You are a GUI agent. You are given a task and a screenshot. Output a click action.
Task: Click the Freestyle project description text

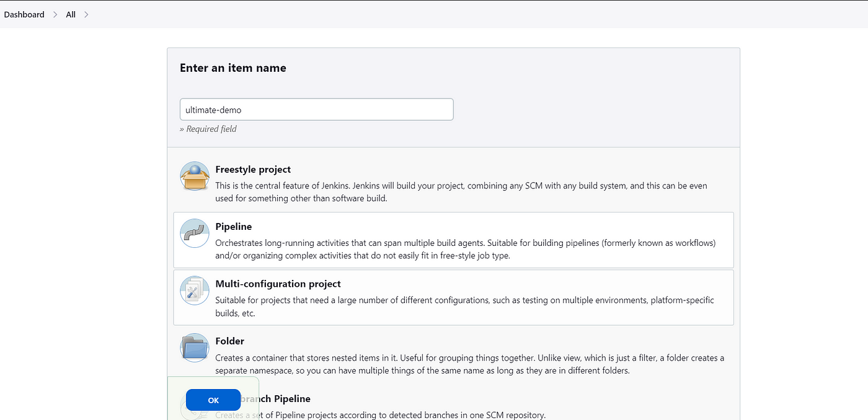[x=461, y=192]
